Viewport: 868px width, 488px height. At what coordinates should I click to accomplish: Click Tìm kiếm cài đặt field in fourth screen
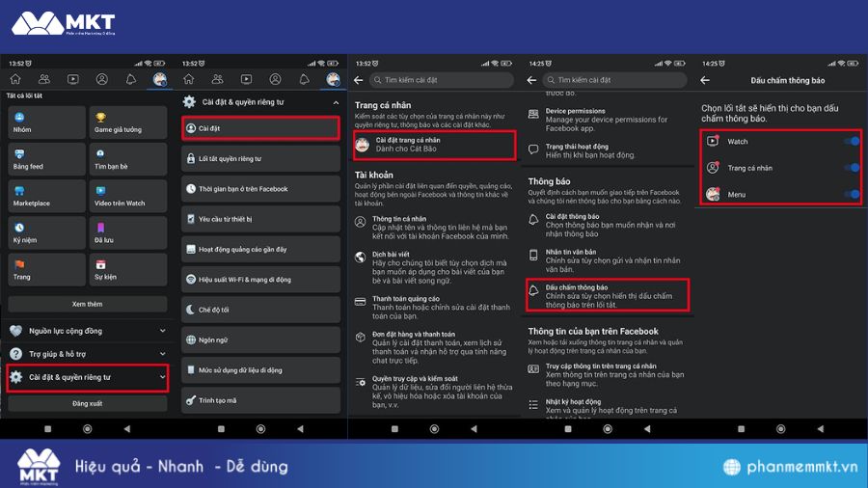pyautogui.click(x=614, y=80)
